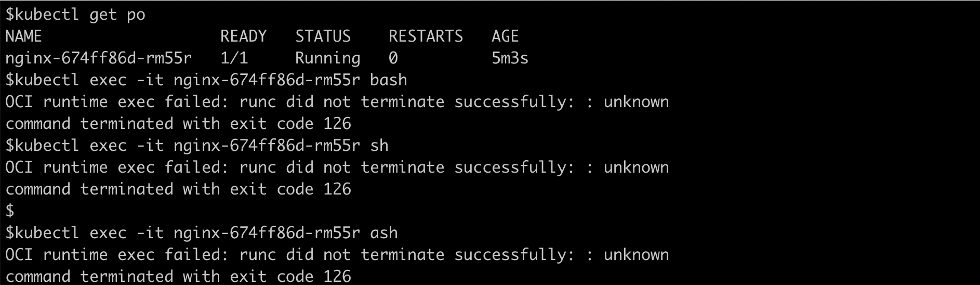
Task: Click the AGE column header
Action: (505, 36)
